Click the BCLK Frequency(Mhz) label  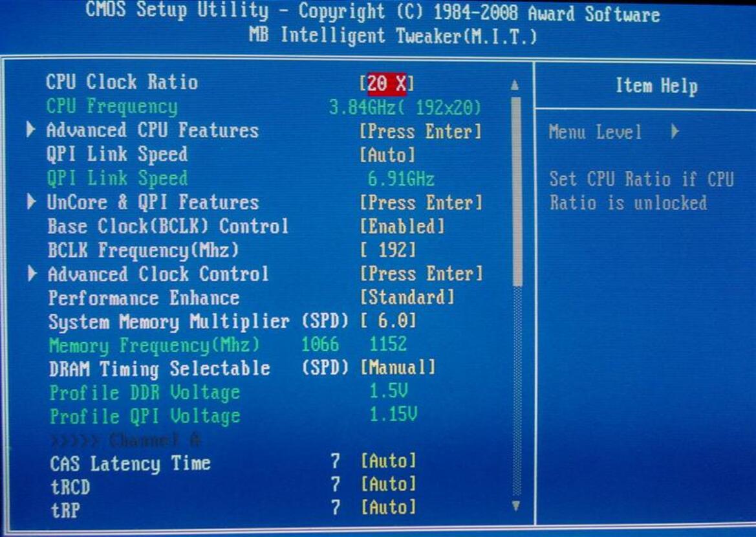pos(143,250)
